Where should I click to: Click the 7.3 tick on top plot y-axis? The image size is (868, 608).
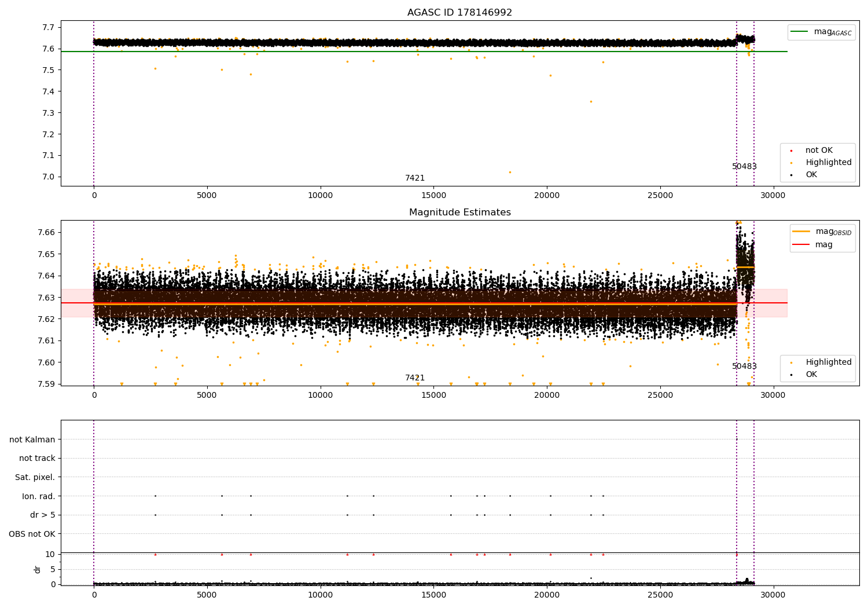(x=49, y=113)
